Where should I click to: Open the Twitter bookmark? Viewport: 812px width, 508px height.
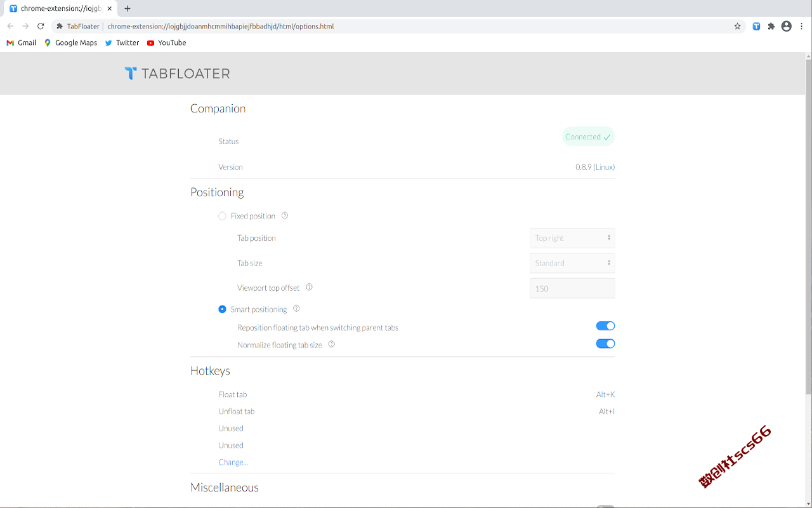tap(122, 43)
